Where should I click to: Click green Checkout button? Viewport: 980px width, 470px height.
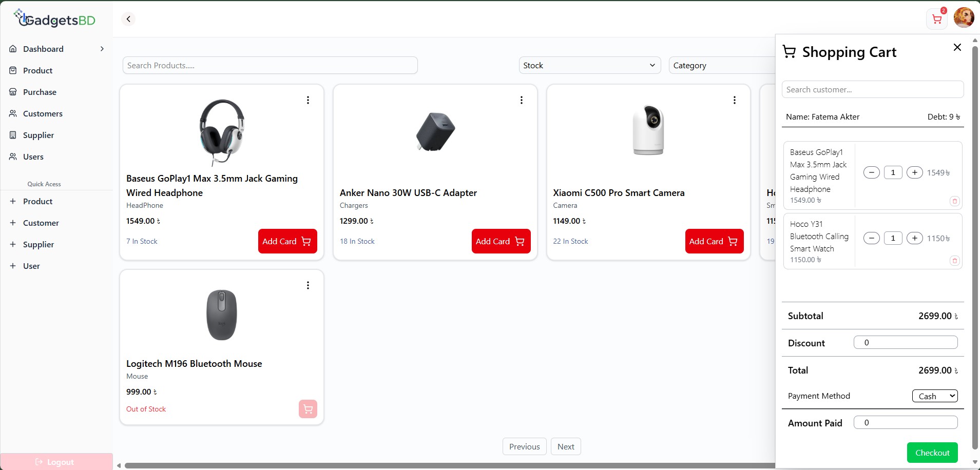[x=932, y=453]
